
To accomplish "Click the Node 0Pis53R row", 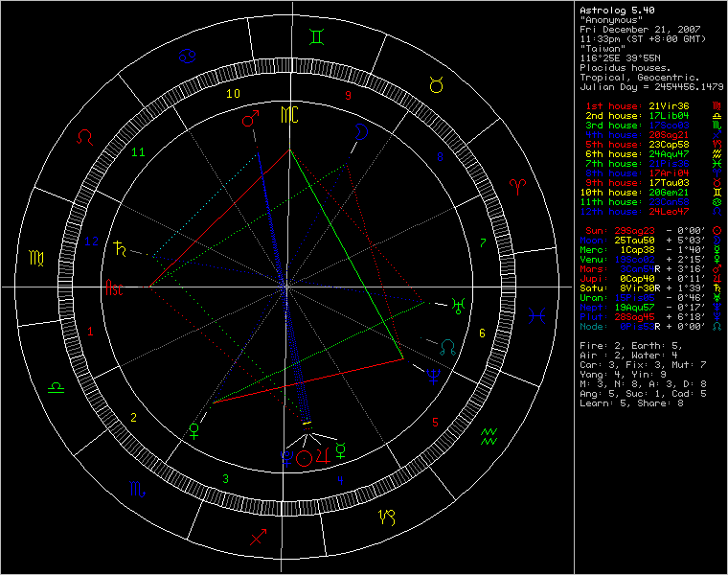I will pos(651,327).
